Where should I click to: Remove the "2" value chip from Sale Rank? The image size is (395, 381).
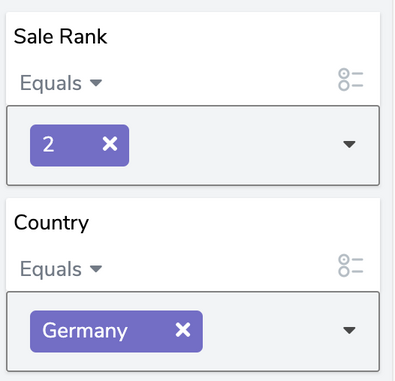click(x=110, y=144)
